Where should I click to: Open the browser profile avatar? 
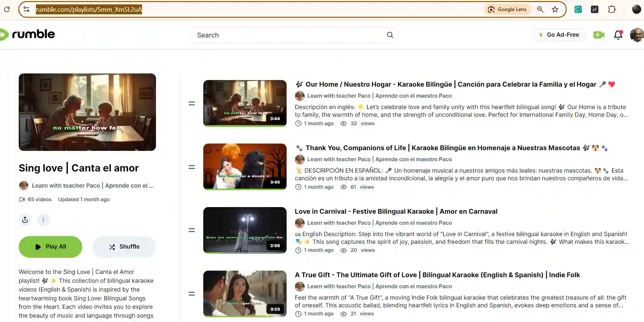637,9
